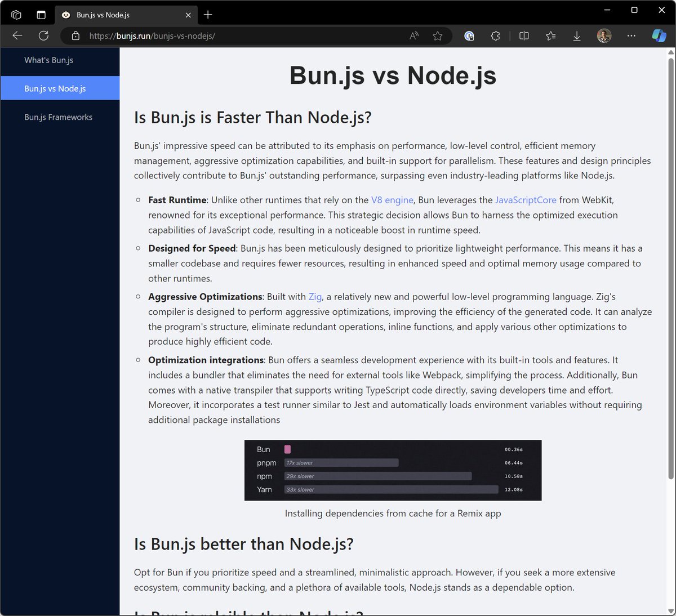Go back to previous page
This screenshot has width=676, height=616.
coord(17,35)
